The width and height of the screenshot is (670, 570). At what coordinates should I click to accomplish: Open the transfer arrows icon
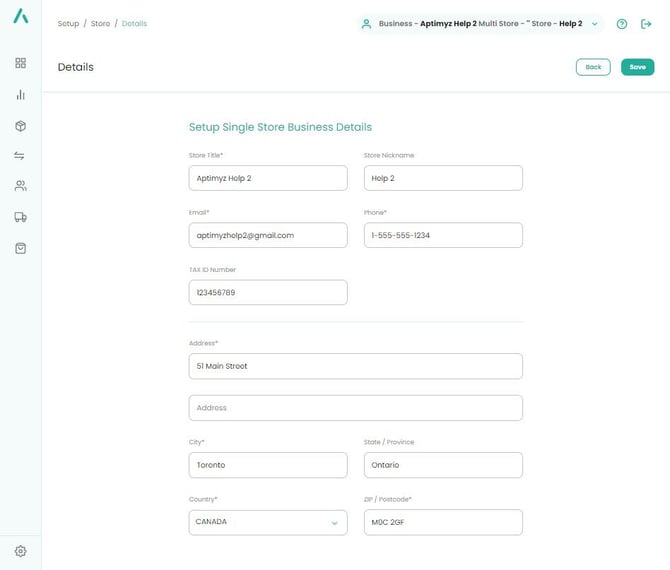point(20,156)
